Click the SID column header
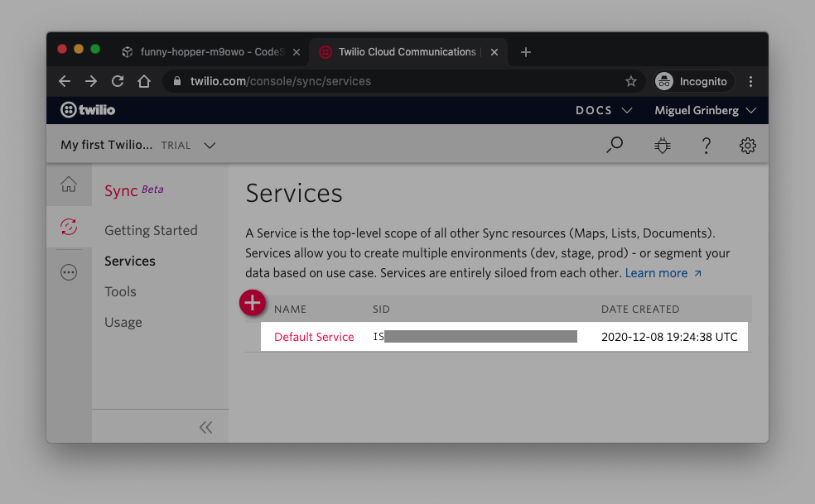Viewport: 815px width, 504px height. click(x=381, y=310)
